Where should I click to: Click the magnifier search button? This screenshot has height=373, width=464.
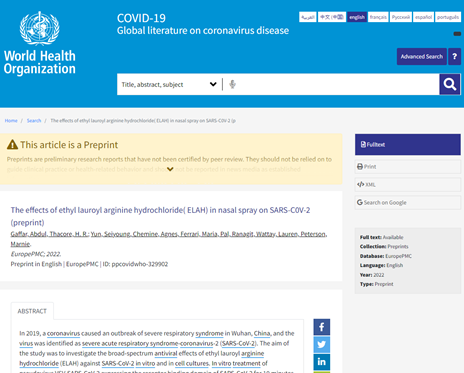click(x=450, y=84)
